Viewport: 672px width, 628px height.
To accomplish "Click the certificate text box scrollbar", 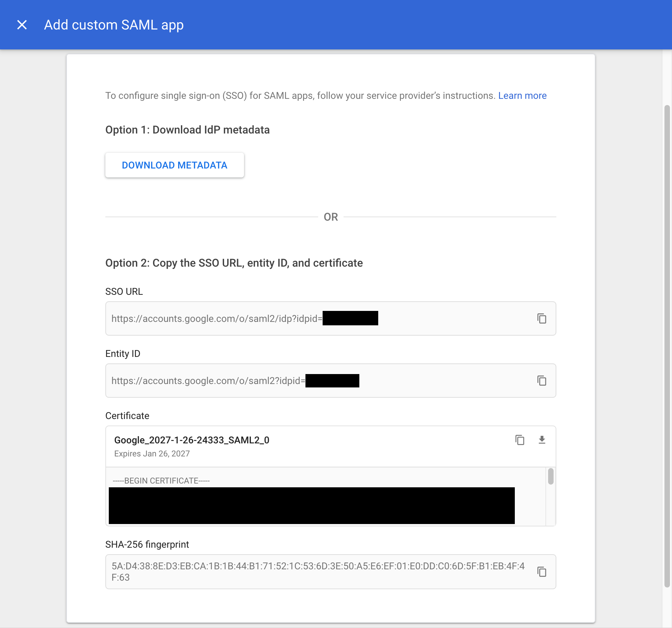I will [551, 476].
